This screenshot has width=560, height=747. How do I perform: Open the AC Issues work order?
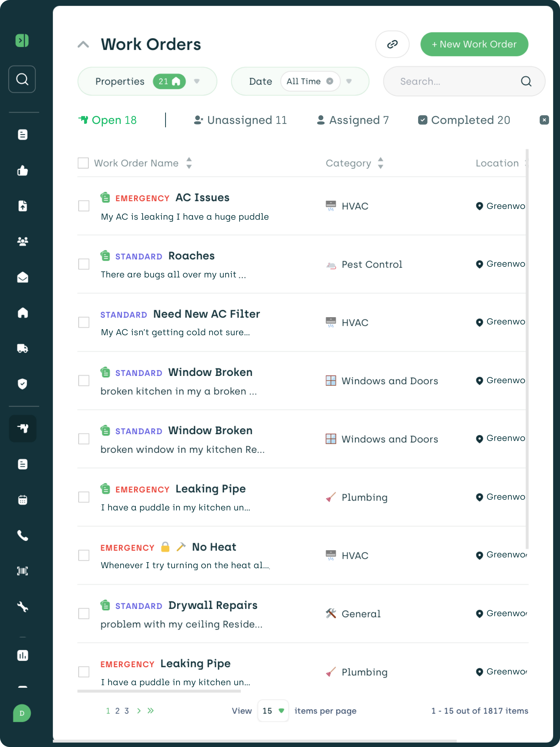(202, 198)
